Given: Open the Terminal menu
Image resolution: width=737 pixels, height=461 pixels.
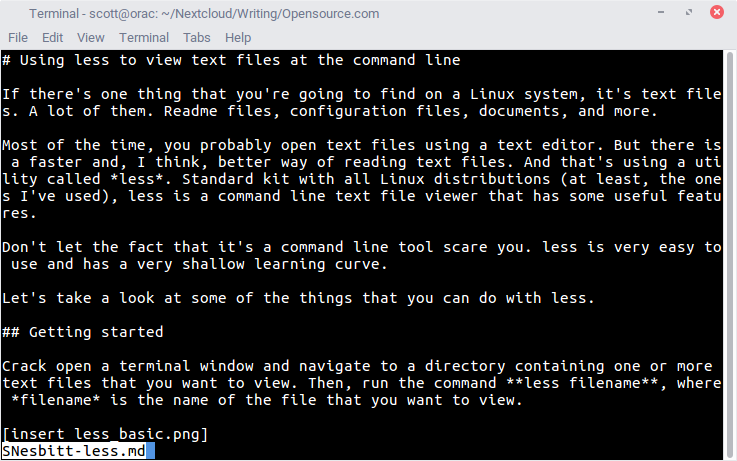Looking at the screenshot, I should tap(144, 37).
